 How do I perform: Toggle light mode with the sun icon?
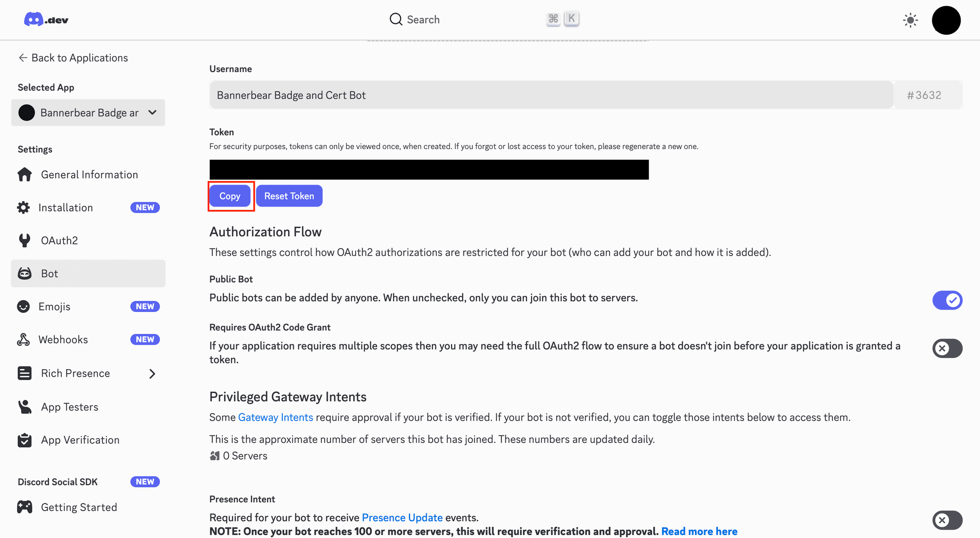910,20
